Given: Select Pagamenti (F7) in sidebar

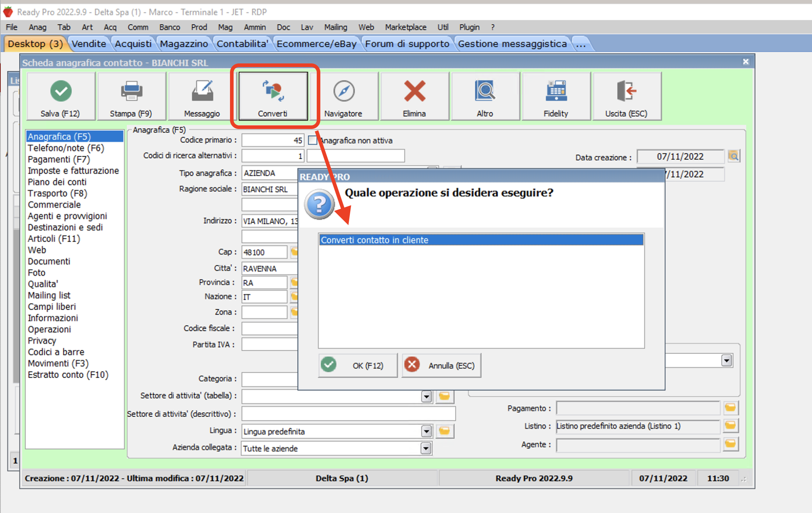Looking at the screenshot, I should pos(59,159).
